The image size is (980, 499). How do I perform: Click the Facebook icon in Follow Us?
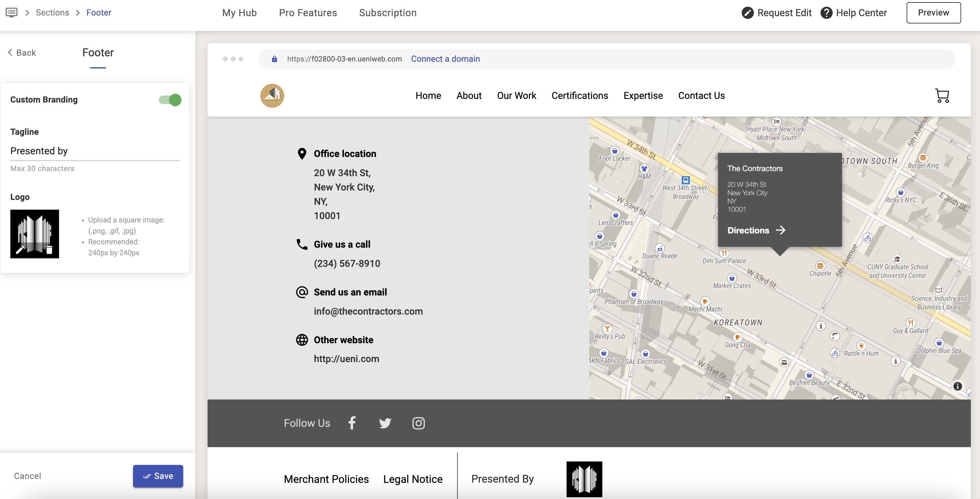tap(352, 423)
